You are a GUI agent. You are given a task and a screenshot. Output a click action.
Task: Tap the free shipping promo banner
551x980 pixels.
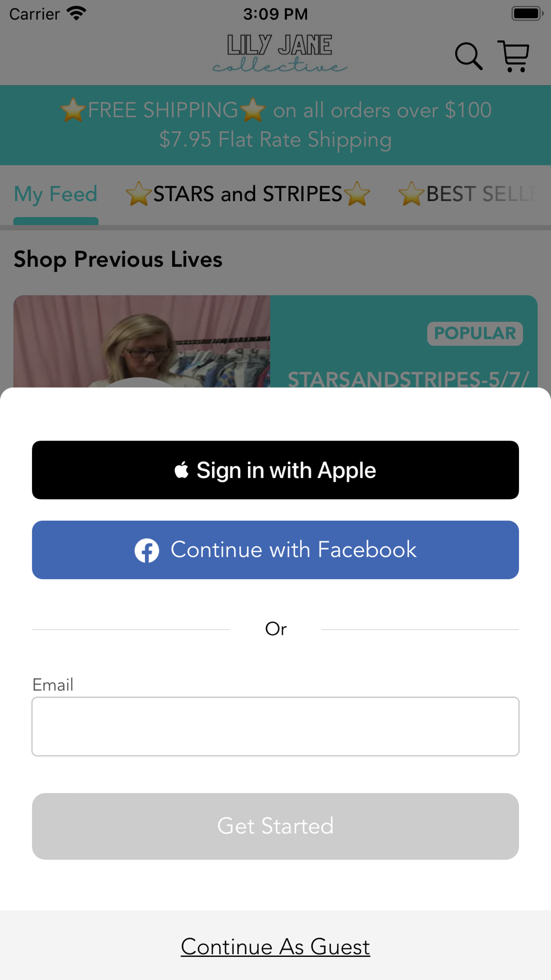coord(275,125)
